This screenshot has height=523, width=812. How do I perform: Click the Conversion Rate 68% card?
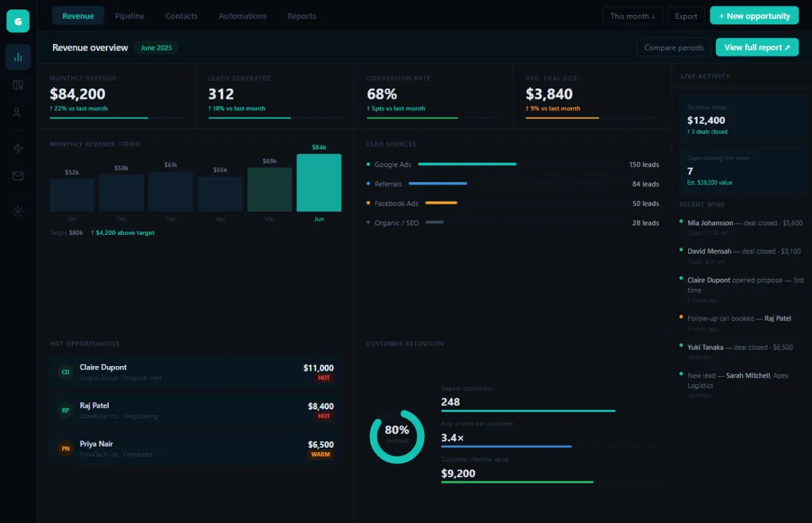[x=434, y=97]
